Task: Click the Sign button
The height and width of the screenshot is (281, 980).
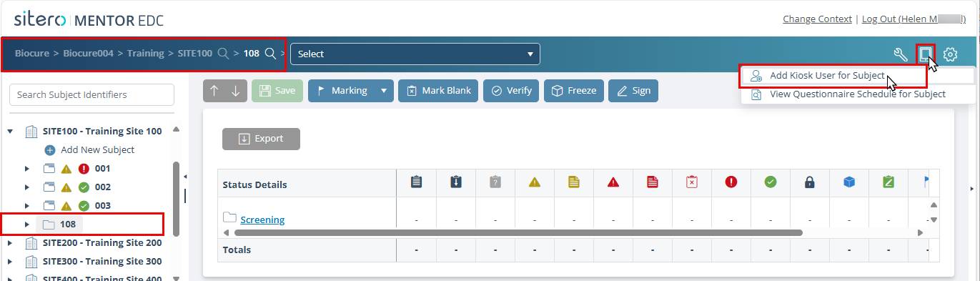Action: tap(633, 91)
